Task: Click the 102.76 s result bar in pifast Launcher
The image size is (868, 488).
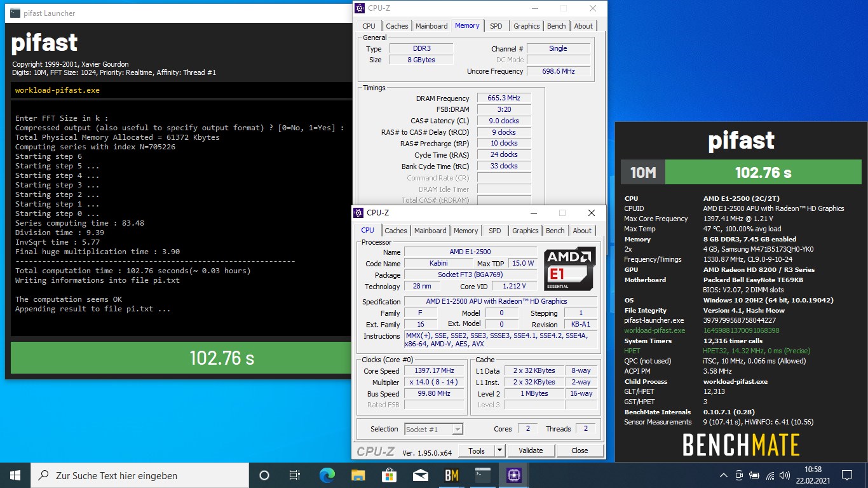Action: point(180,358)
